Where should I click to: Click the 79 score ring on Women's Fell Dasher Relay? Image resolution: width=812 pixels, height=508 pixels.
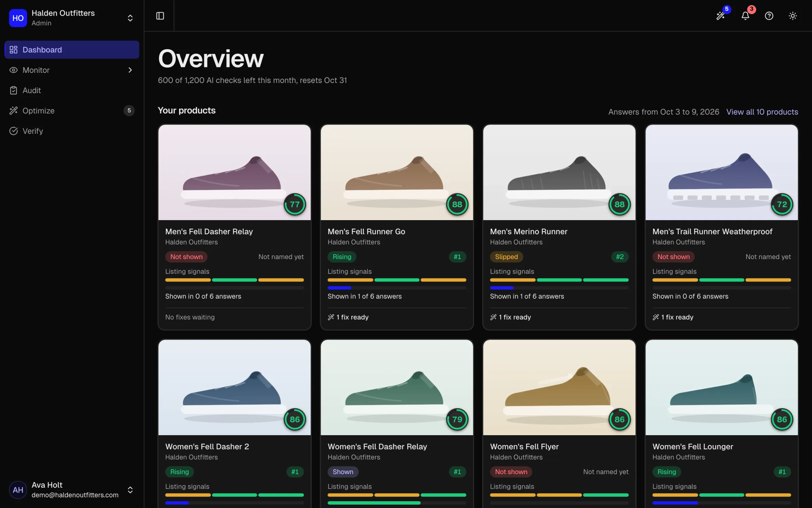[x=457, y=419]
